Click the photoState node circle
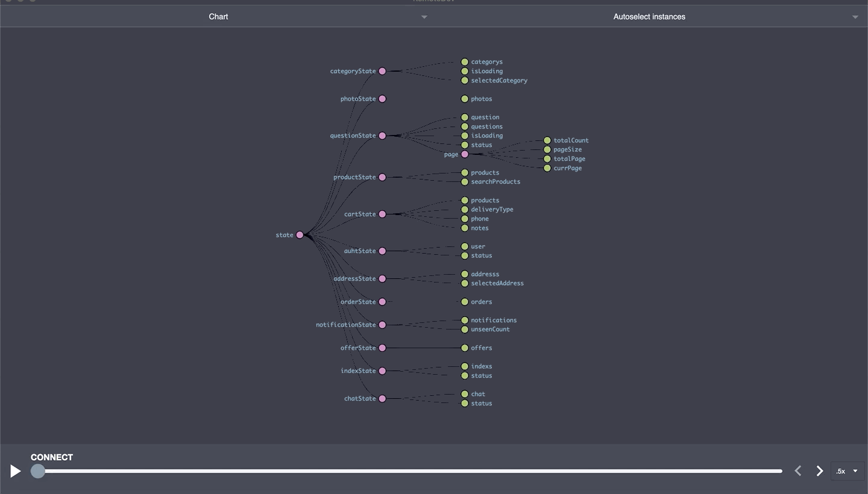This screenshot has height=494, width=868. (382, 99)
